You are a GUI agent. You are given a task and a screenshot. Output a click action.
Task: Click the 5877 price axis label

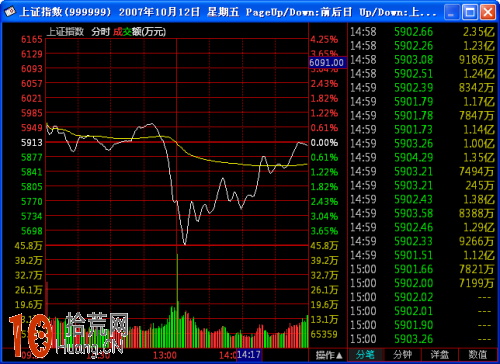32,157
